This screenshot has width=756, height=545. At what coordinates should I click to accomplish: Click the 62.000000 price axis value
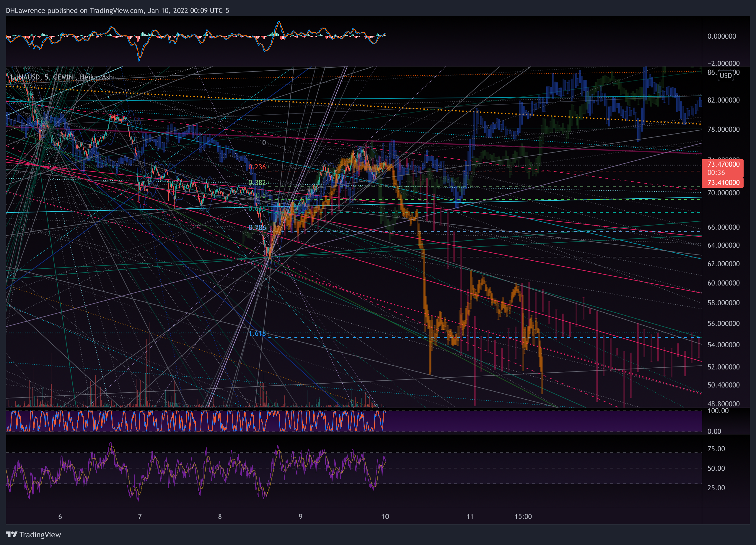(723, 264)
